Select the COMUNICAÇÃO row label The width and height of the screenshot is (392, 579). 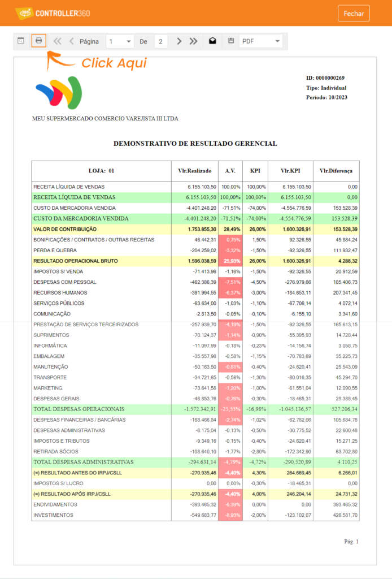coord(51,314)
